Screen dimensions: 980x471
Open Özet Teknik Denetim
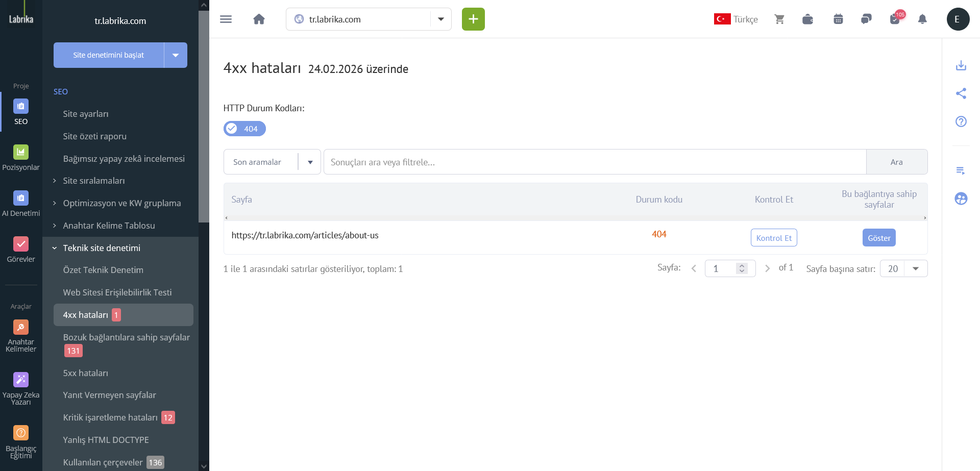103,270
